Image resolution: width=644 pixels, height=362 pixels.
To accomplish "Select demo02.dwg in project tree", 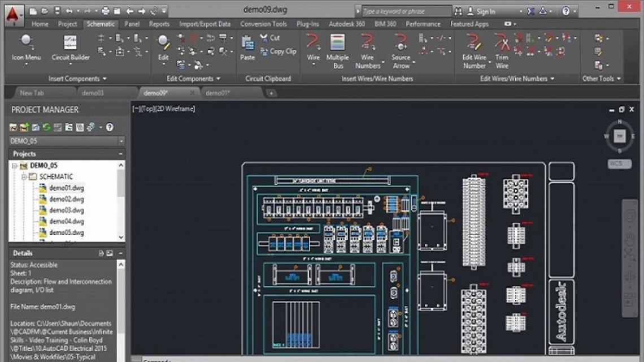I will pos(67,199).
